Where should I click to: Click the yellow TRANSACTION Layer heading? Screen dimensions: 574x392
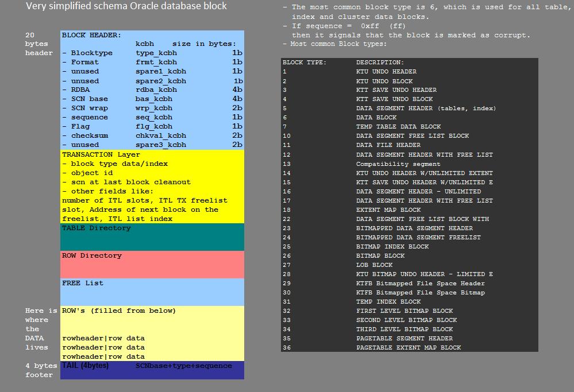[x=101, y=154]
